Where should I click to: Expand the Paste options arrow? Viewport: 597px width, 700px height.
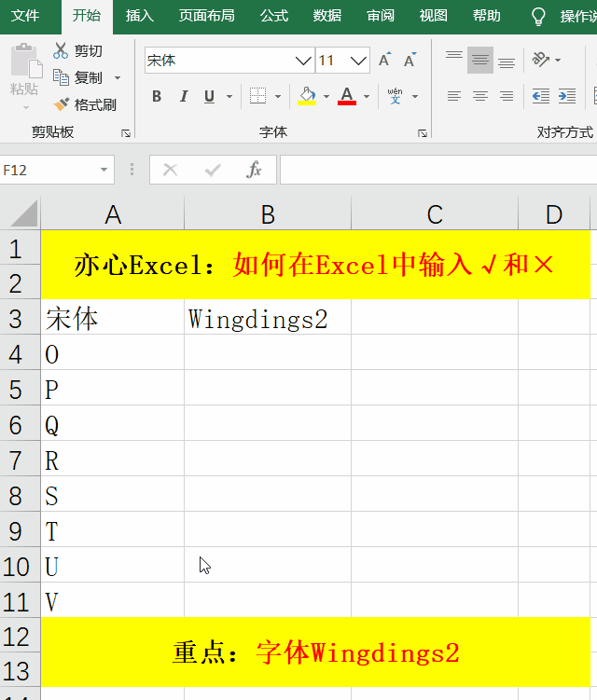pos(26,107)
